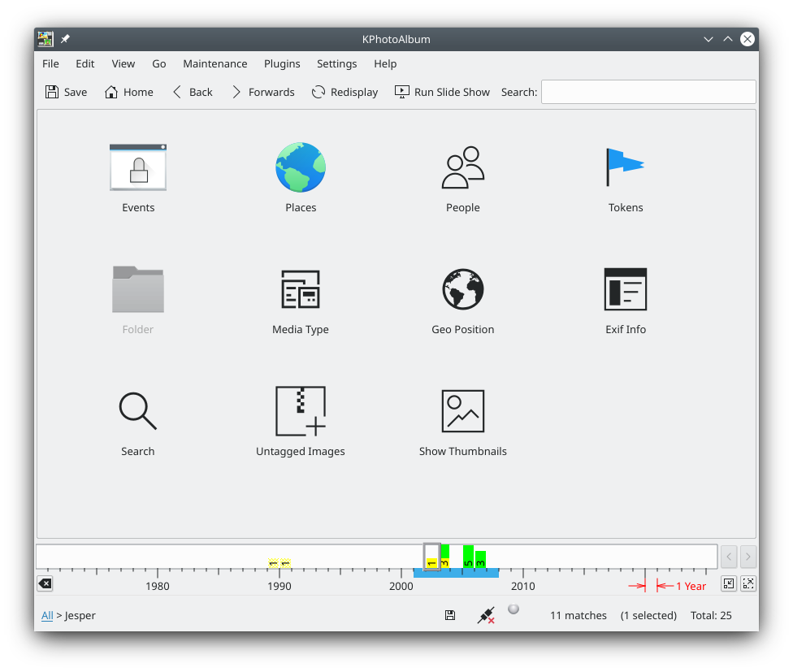Select the Tokens category flag
Image resolution: width=793 pixels, height=672 pixels.
626,178
